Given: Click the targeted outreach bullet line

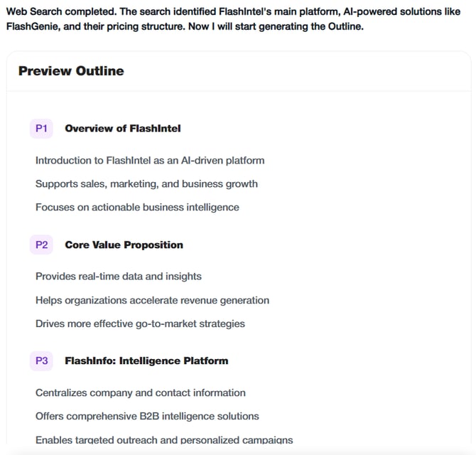Looking at the screenshot, I should 164,440.
